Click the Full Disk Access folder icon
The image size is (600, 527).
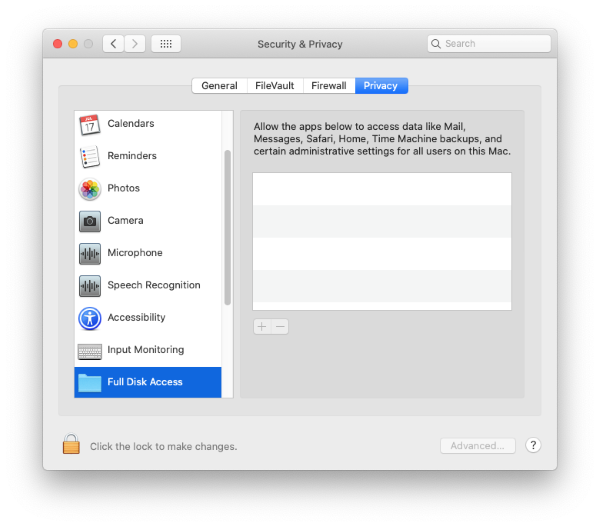click(x=90, y=383)
